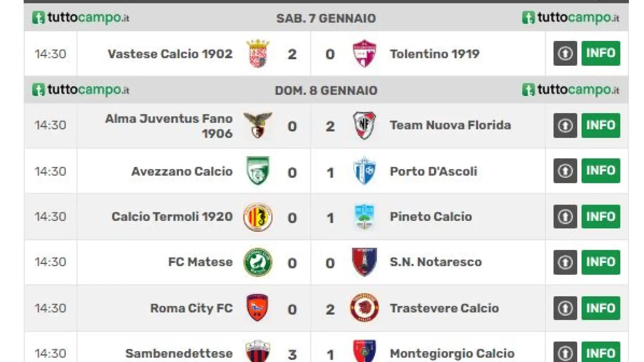Open the Pineto Calcio tree logo
Screen dimensions: 644x362
point(365,217)
